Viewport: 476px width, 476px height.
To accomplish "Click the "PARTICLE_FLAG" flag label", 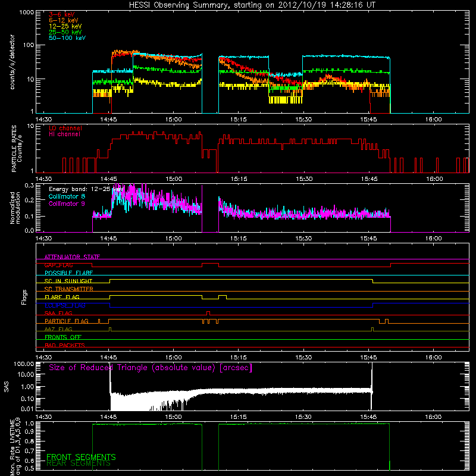I will (67, 321).
